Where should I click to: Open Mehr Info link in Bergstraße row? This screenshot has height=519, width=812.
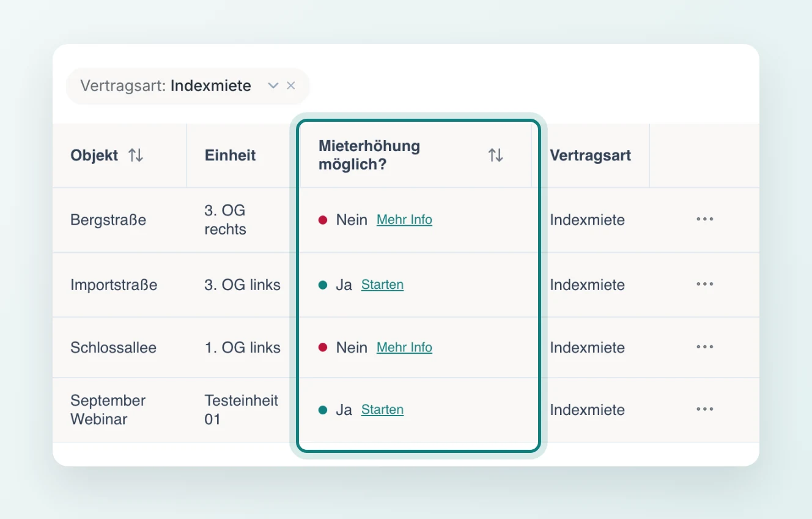click(404, 220)
